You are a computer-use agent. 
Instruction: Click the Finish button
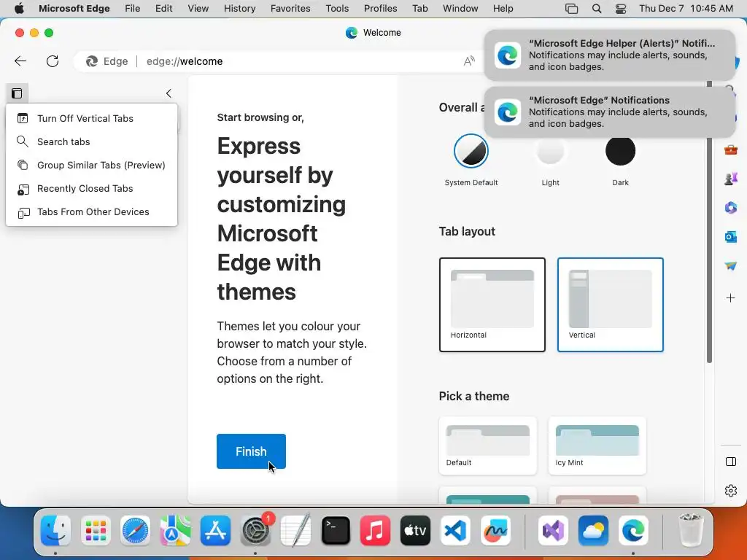[x=251, y=451]
